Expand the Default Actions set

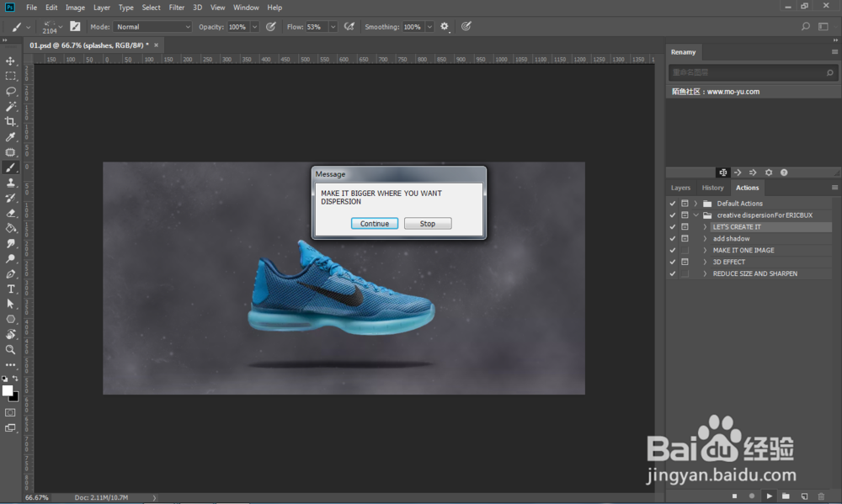point(696,204)
